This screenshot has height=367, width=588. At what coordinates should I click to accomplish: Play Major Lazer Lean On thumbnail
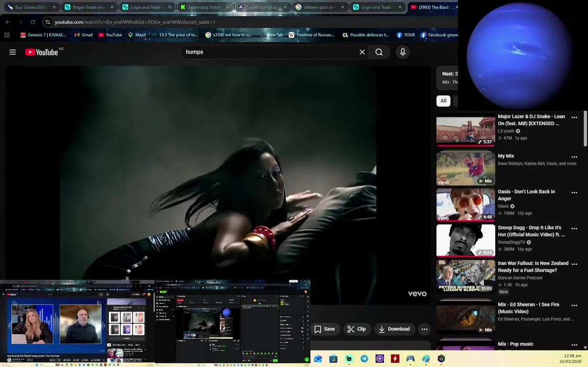(466, 130)
